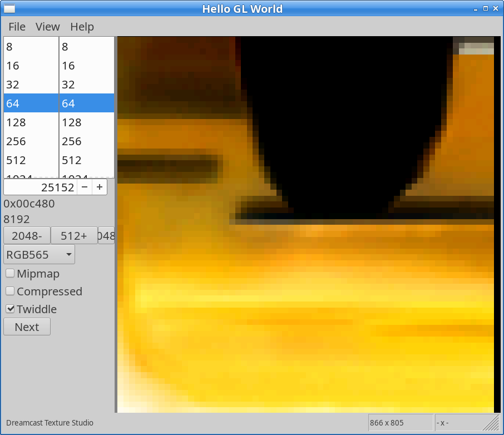Viewport: 504px width, 435px height.
Task: Select 128 in the right size list
Action: [x=87, y=122]
